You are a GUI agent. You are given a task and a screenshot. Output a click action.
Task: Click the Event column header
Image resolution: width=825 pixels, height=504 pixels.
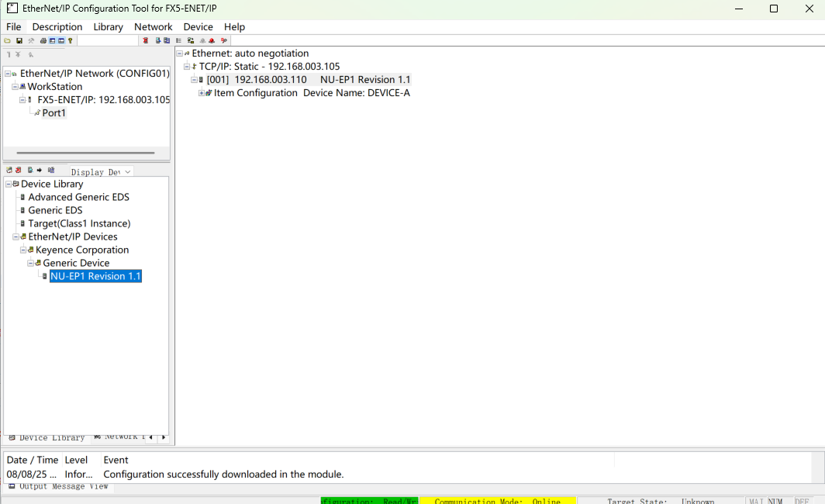coord(116,460)
